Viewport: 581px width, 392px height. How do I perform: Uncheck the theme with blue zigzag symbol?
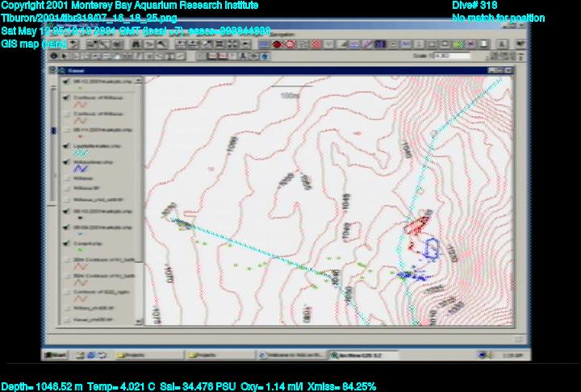[67, 162]
